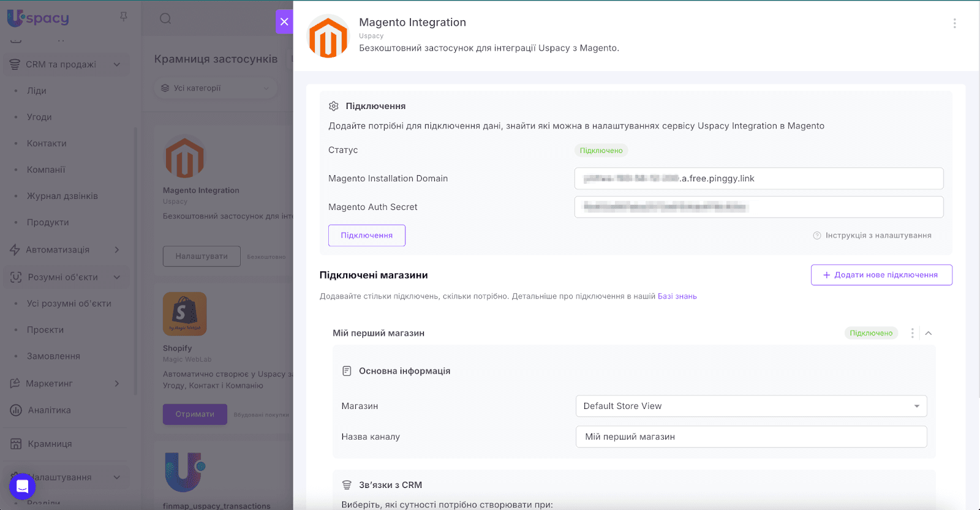Pin the sidebar with the pin icon

124,17
